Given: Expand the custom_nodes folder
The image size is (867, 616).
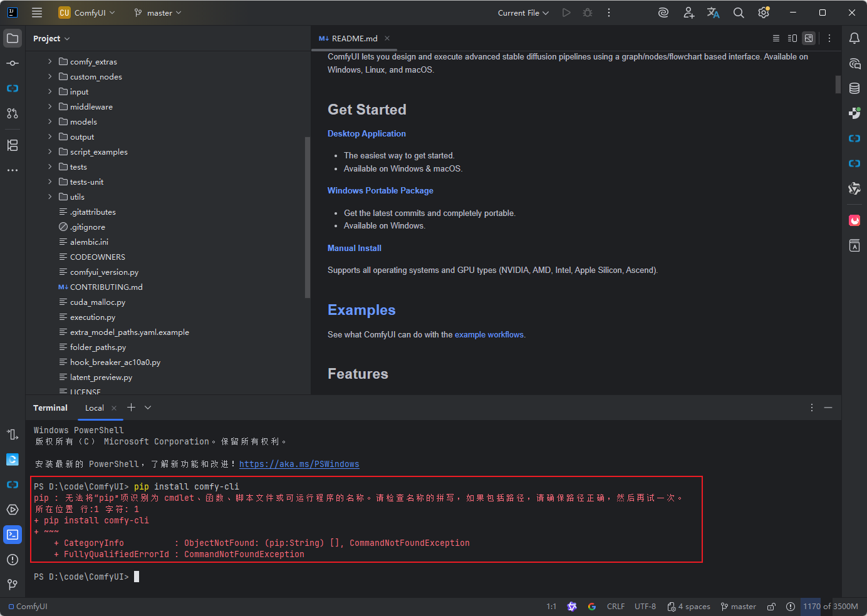Looking at the screenshot, I should click(50, 76).
